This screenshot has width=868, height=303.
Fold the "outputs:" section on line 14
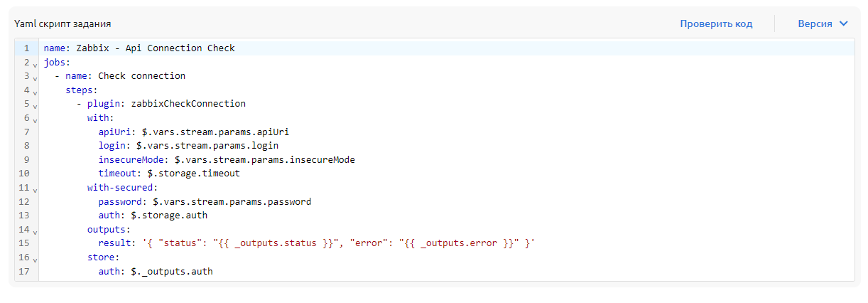[x=35, y=230]
